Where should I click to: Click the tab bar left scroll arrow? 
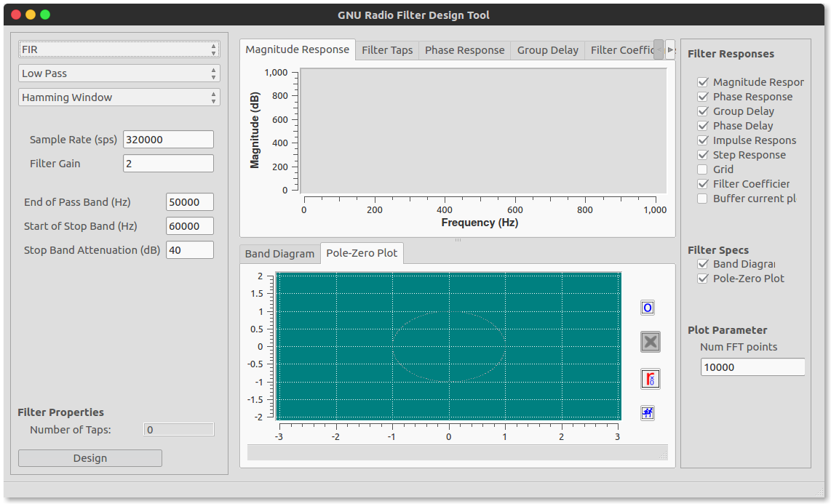click(659, 49)
